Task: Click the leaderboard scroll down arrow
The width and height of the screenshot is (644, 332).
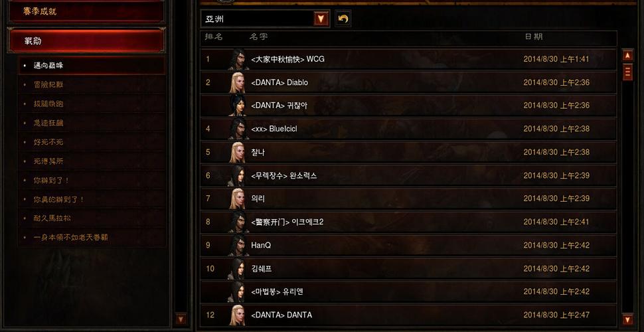Action: click(627, 319)
